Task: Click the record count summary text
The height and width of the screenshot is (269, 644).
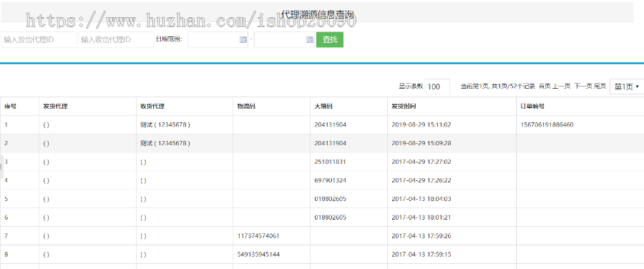Action: tap(498, 87)
